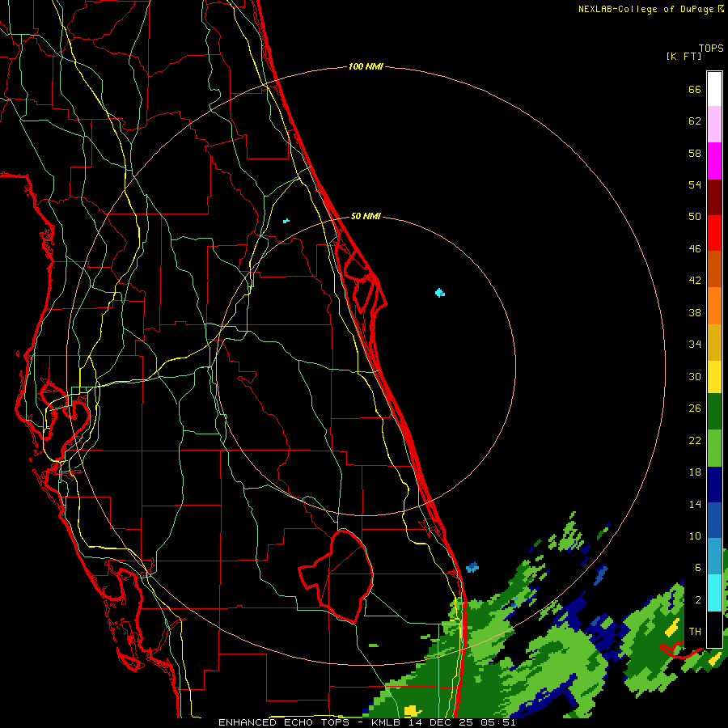Click the medium blue legend color block
The height and width of the screenshot is (728, 728).
[x=714, y=520]
